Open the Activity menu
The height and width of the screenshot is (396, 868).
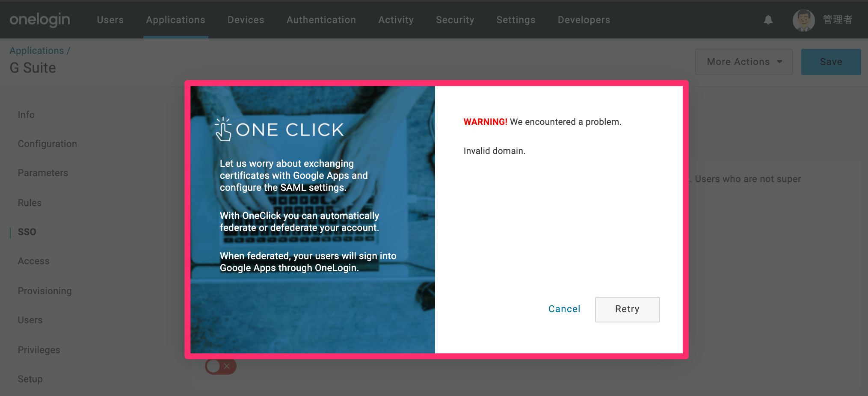[396, 20]
